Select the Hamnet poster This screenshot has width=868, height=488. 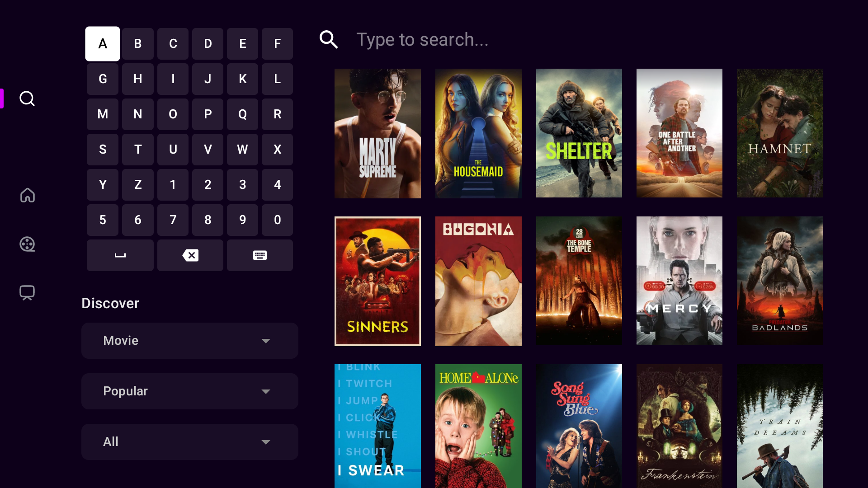click(779, 133)
